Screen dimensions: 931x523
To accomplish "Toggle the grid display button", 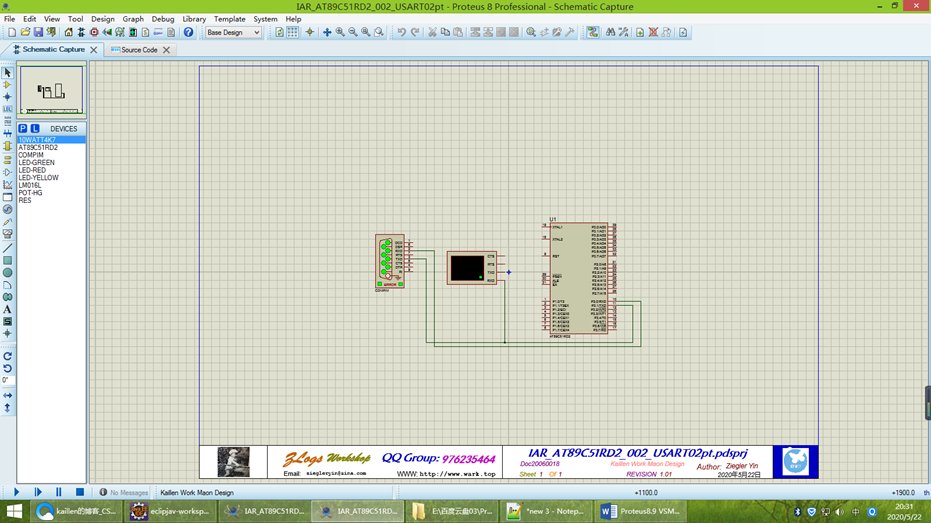I will [293, 32].
